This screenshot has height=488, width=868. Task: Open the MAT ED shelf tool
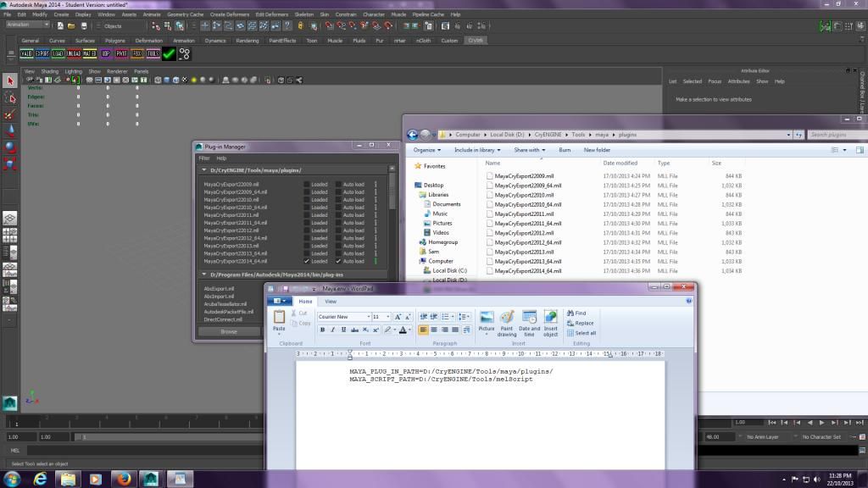89,53
